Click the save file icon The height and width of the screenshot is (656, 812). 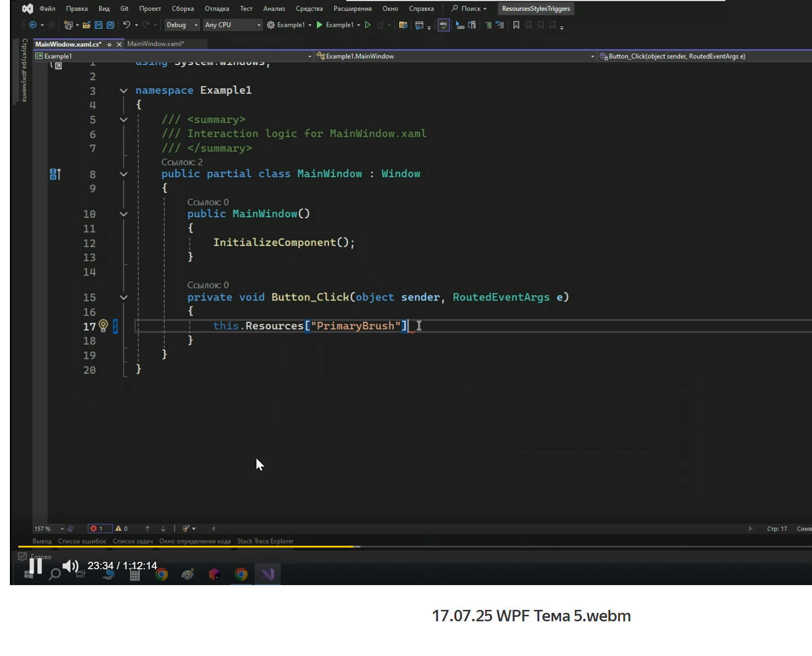pos(98,25)
